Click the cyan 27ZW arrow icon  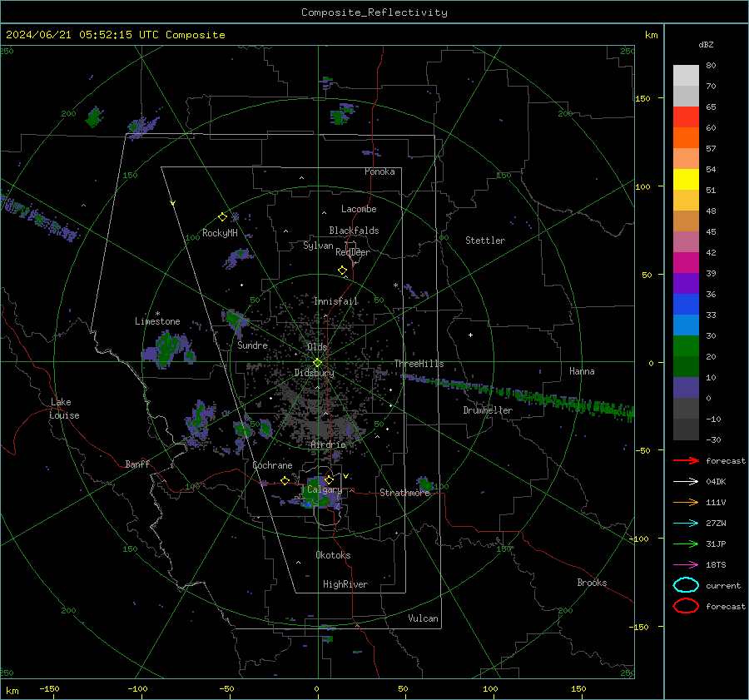pyautogui.click(x=686, y=524)
